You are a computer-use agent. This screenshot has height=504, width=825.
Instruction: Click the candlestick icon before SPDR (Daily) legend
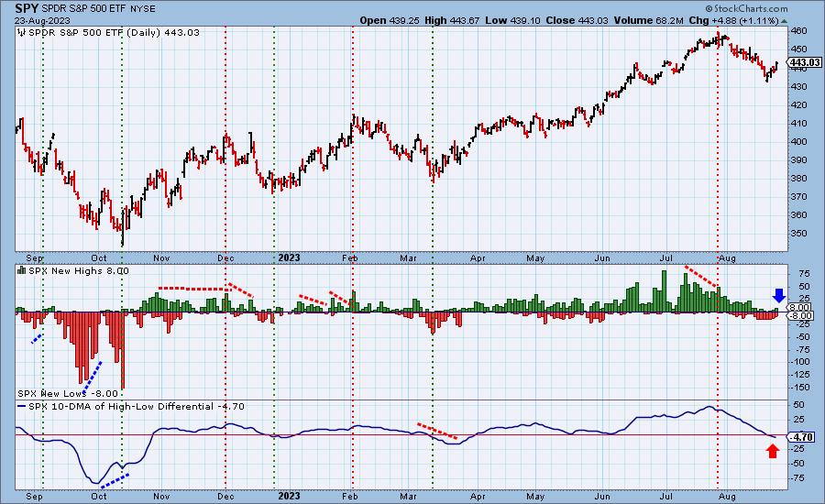[x=22, y=32]
